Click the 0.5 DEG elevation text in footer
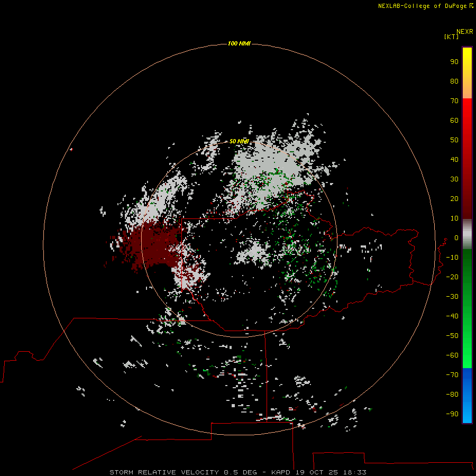 coord(240,472)
